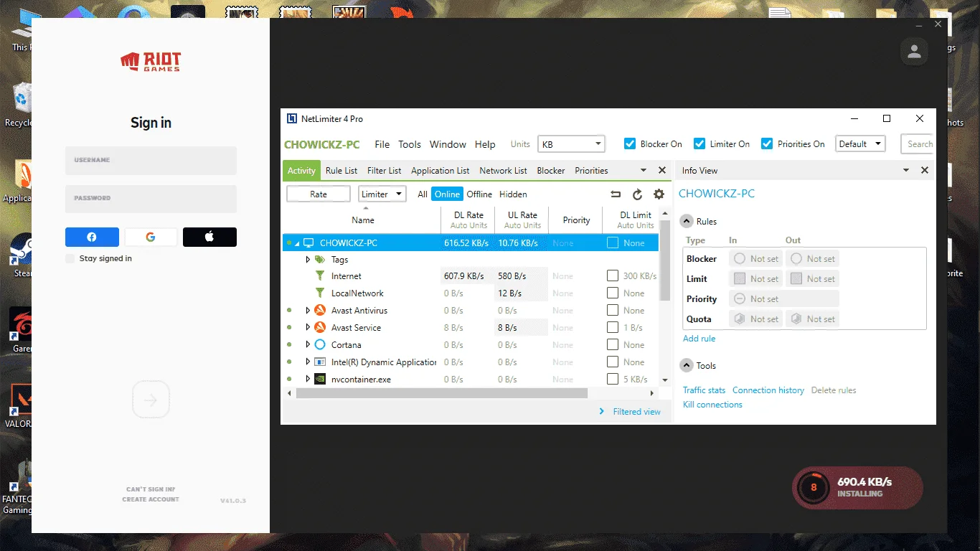Select the Recycle Bin desktop icon
980x551 pixels.
(x=20, y=104)
